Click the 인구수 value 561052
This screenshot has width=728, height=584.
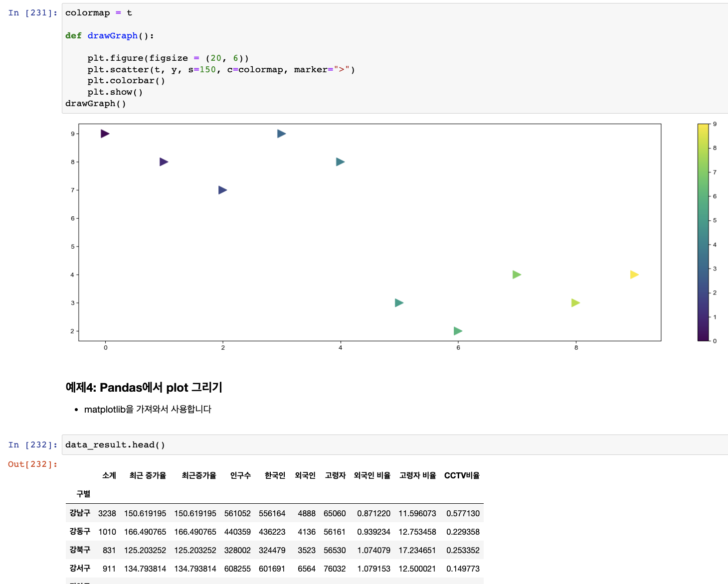click(x=237, y=513)
